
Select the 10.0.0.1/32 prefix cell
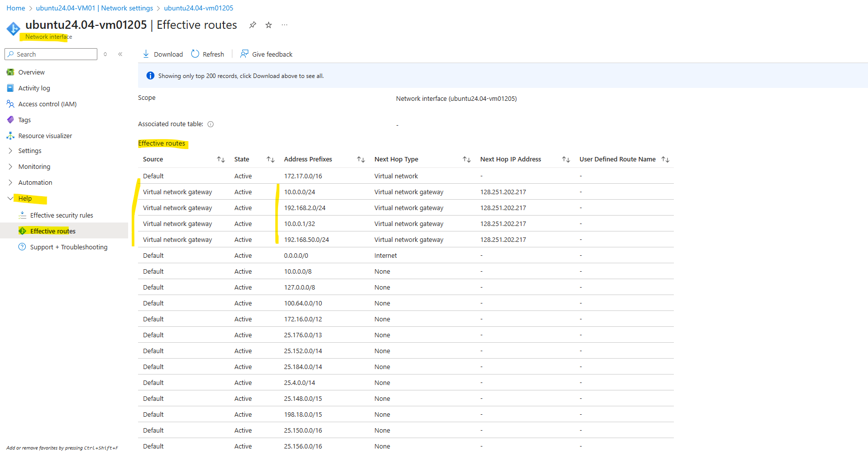coord(299,224)
